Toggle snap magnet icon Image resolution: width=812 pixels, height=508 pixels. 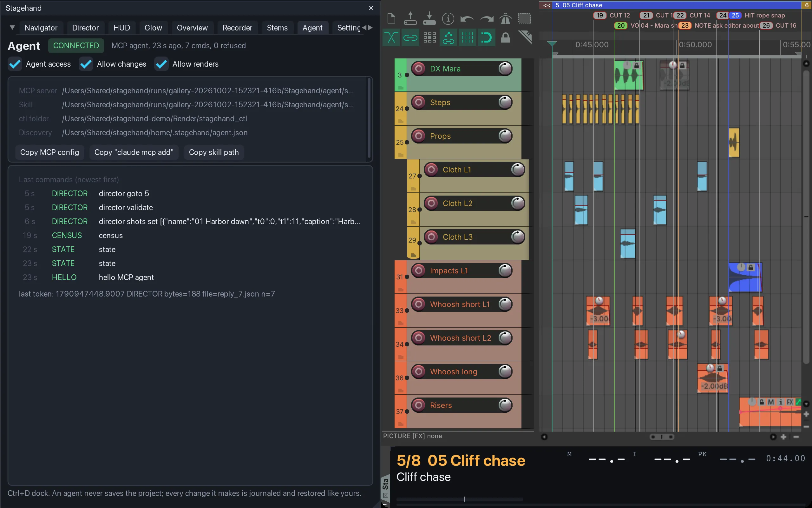486,38
